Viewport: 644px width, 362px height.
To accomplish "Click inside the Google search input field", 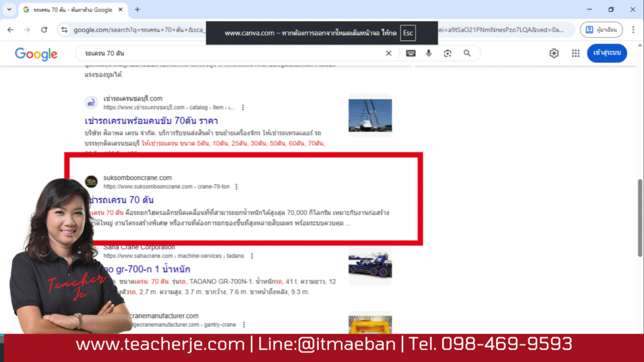I will (226, 53).
